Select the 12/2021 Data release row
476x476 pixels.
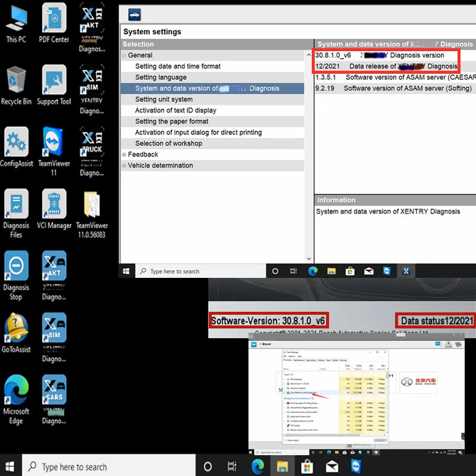(x=396, y=66)
